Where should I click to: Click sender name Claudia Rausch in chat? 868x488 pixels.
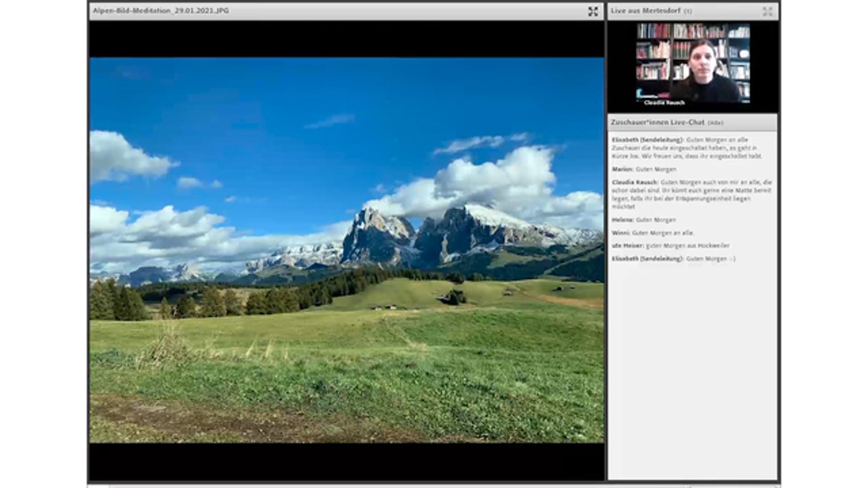pos(634,182)
